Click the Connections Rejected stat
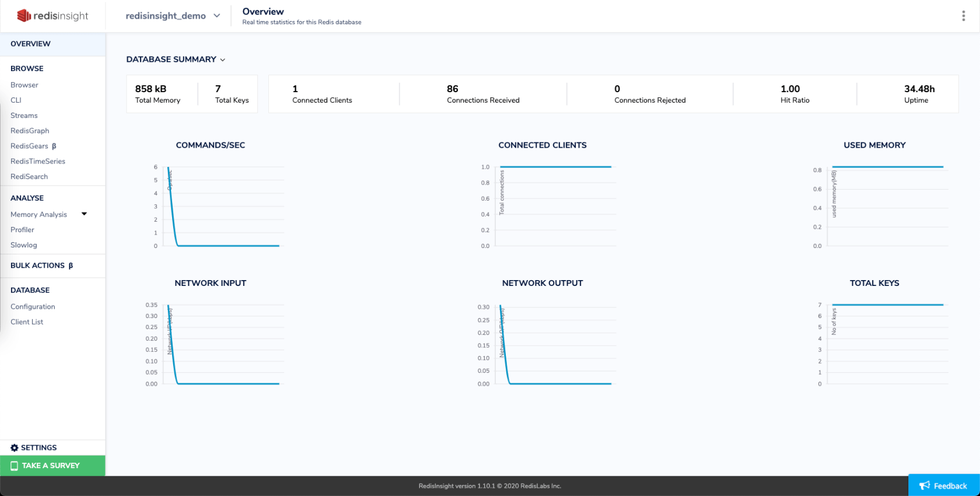Screen dimensions: 980x496 click(650, 94)
